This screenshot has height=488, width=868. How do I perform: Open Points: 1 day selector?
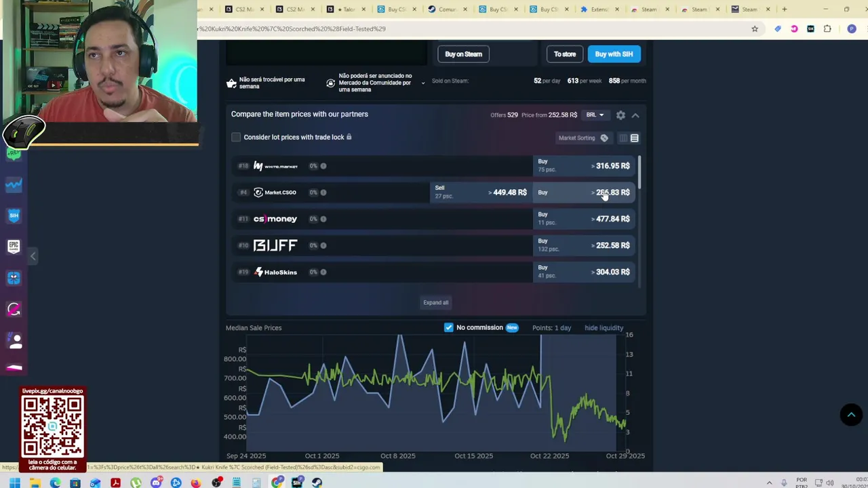point(551,328)
